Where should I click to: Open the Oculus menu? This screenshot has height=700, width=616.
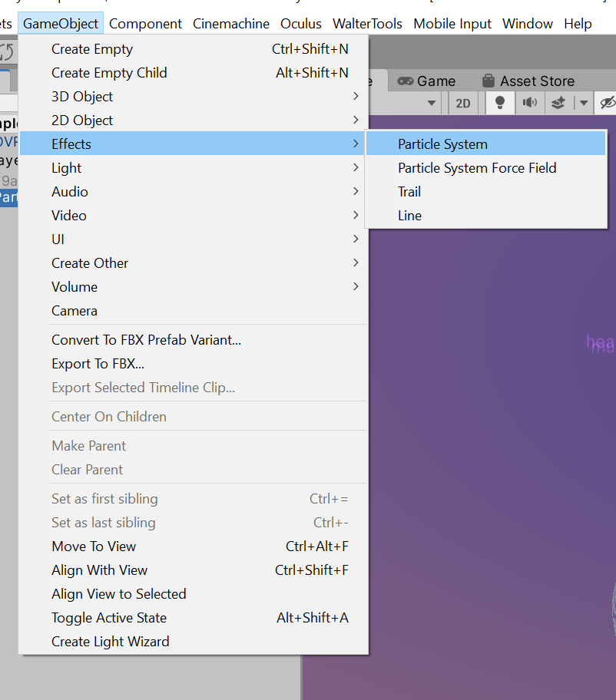coord(300,23)
